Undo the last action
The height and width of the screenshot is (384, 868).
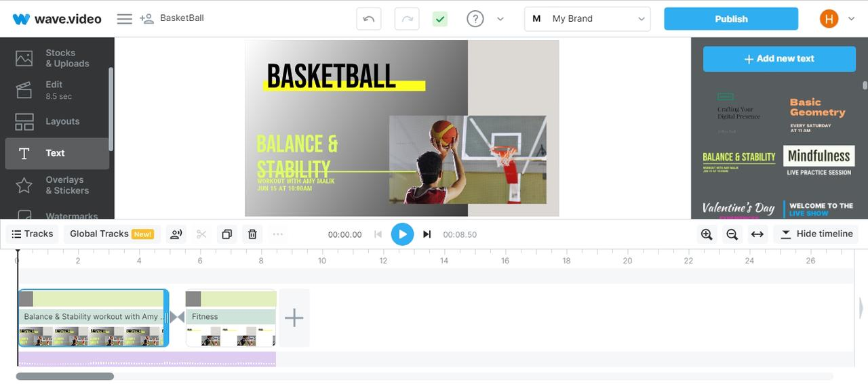(x=369, y=19)
